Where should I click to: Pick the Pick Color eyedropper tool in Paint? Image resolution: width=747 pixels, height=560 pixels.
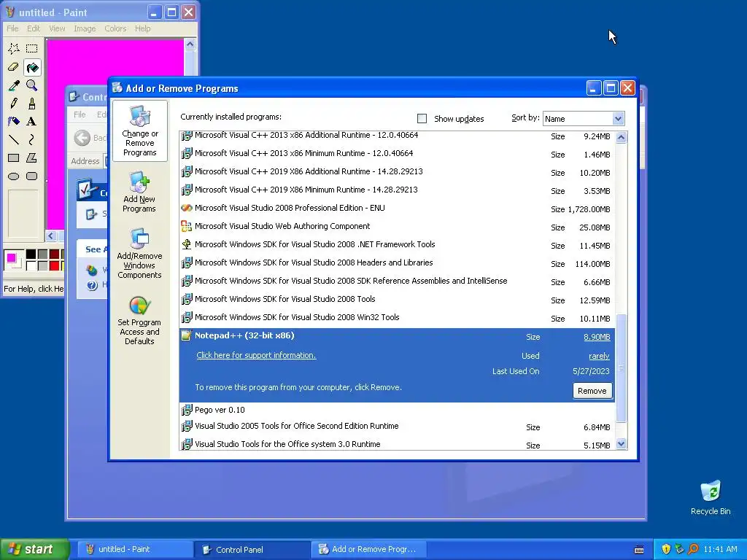[14, 85]
